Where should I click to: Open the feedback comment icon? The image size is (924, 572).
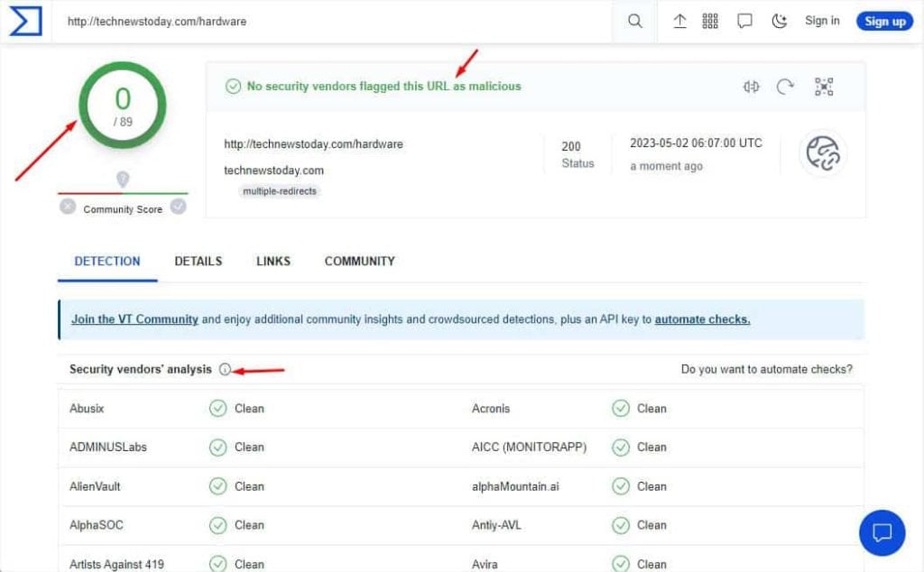pos(744,20)
